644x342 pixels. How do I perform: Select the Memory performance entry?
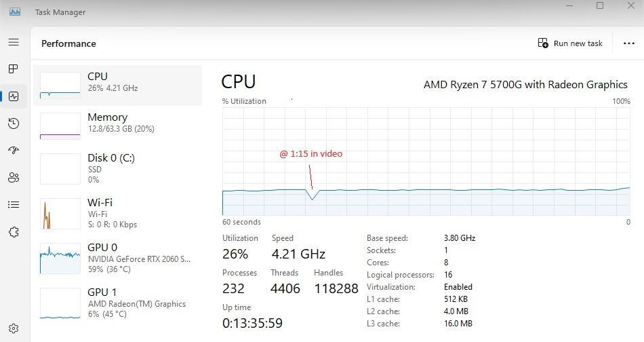(x=118, y=126)
